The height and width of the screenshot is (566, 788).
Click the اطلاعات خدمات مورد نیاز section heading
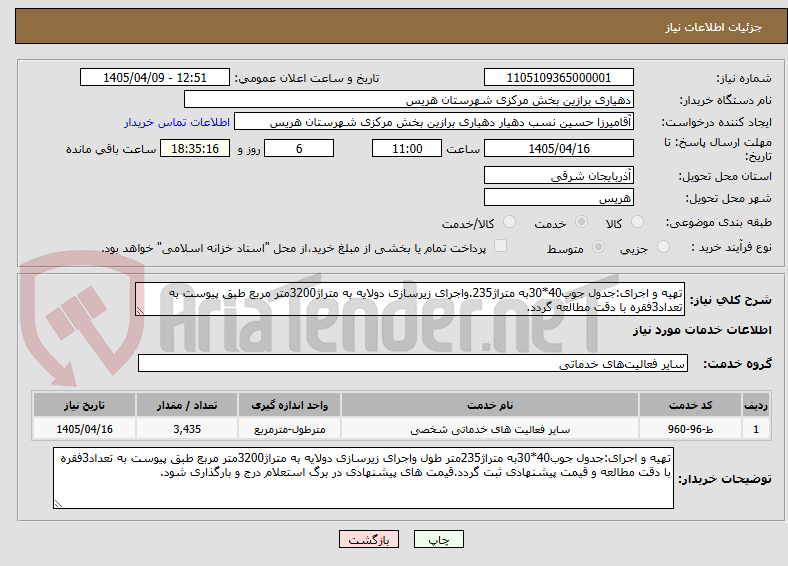tap(702, 330)
